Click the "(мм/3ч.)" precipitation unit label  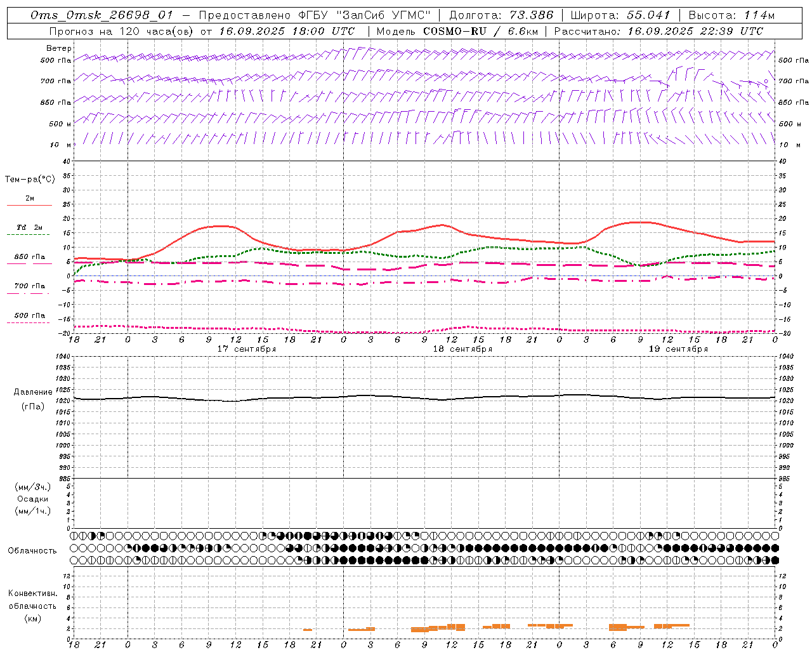[33, 487]
